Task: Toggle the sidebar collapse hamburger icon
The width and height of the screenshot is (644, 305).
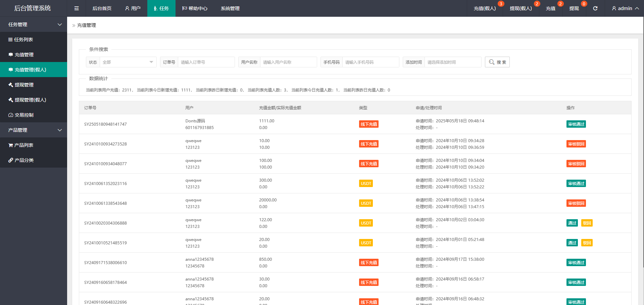Action: click(77, 8)
